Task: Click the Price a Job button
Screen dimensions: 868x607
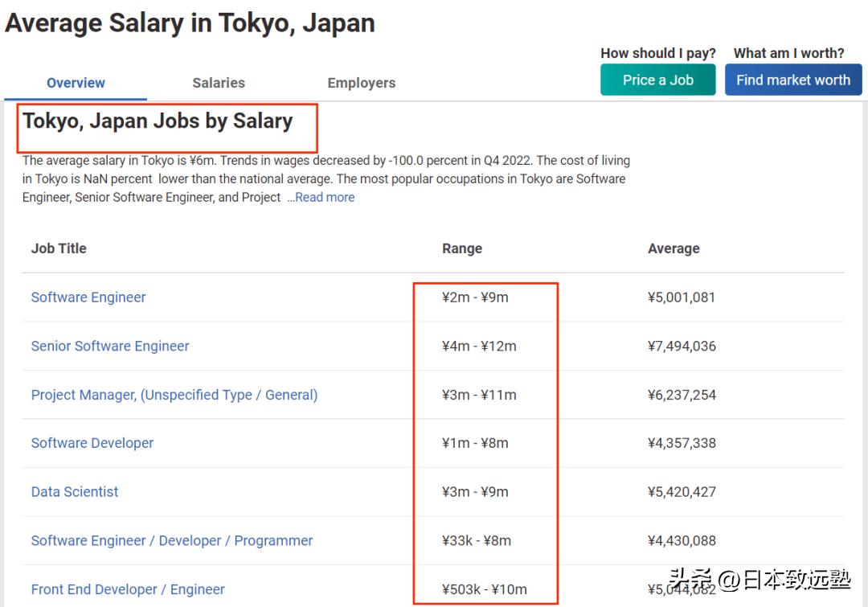Action: 657,80
